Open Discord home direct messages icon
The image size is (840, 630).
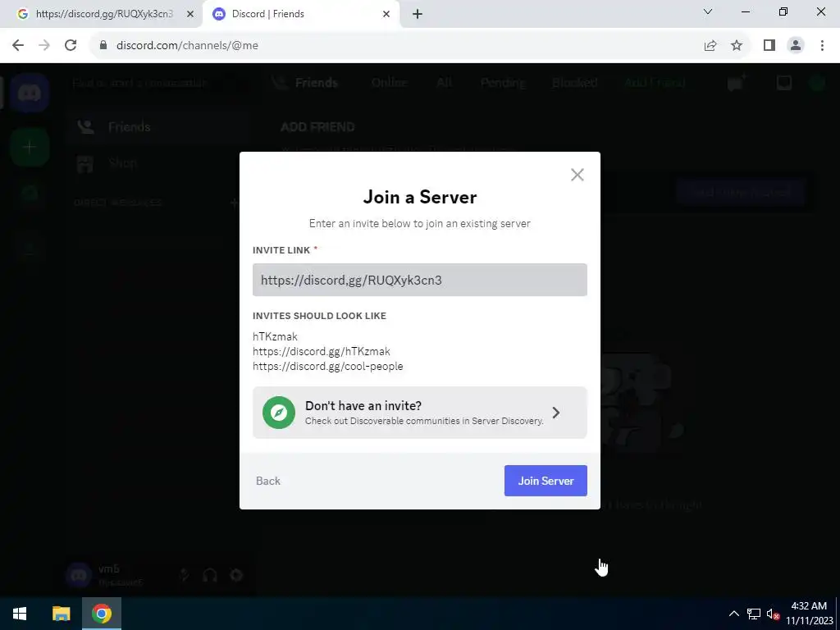tap(30, 93)
